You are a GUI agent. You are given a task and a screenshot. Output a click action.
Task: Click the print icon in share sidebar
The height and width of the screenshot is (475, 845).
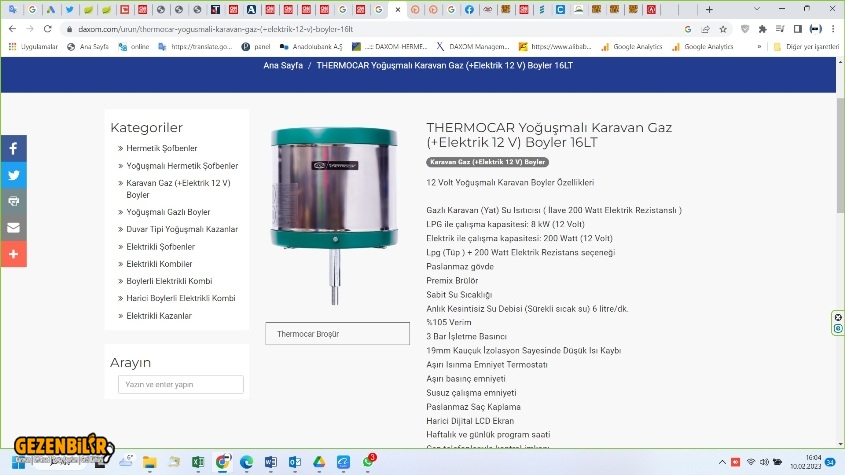(13, 201)
